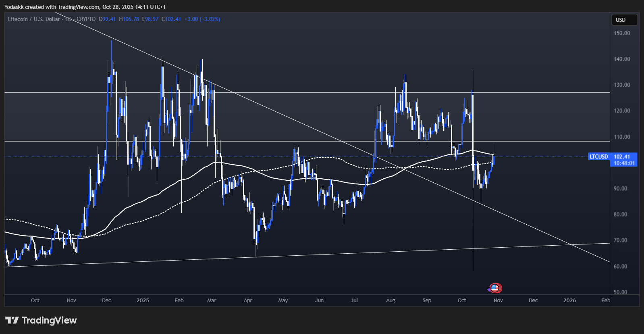
Task: Click the open value O99.41 in legend
Action: click(107, 19)
